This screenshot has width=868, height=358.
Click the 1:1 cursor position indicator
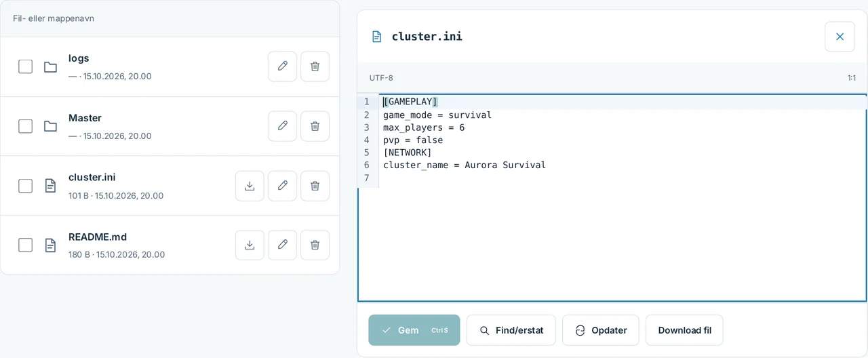tap(851, 78)
